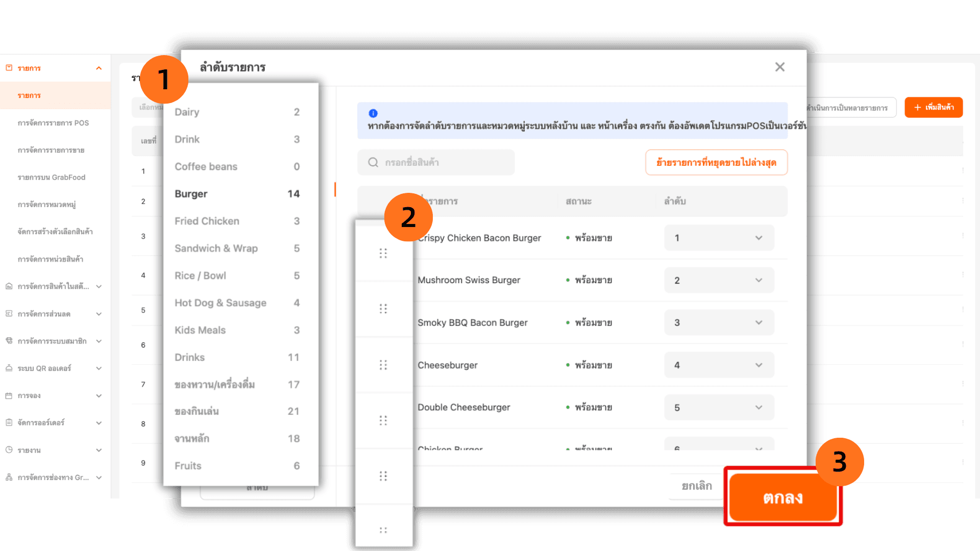Collapse the รายการ sidebar section chevron
Image resolution: width=980 pixels, height=551 pixels.
99,68
